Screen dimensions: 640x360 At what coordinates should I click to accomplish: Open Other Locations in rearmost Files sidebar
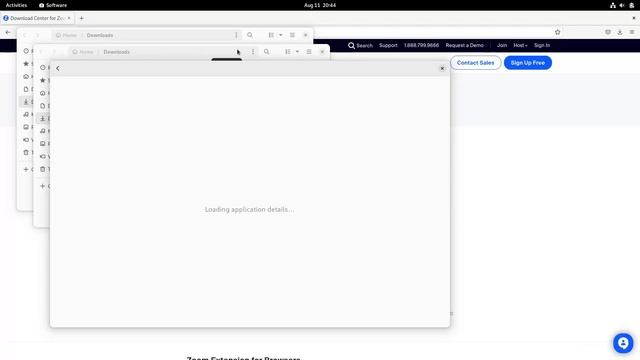pyautogui.click(x=27, y=169)
